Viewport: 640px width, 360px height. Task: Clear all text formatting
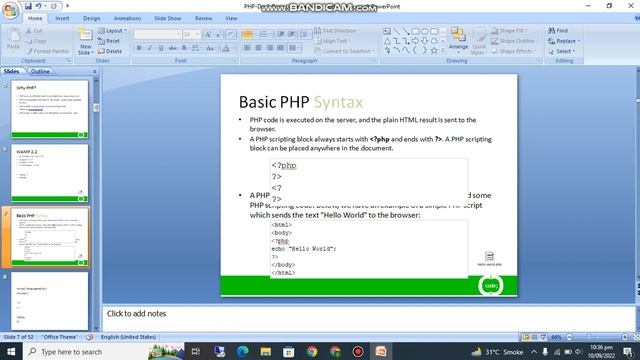click(x=231, y=35)
